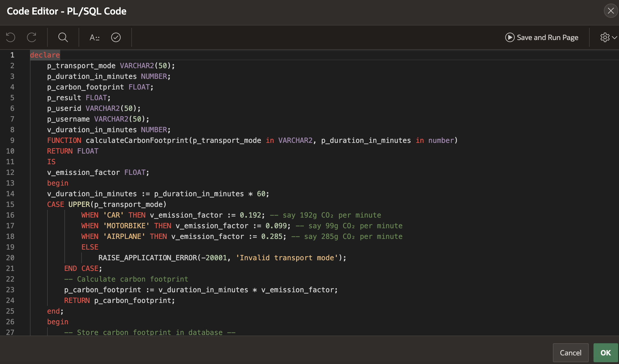Click line number 9 in the gutter
Screen dimensions: 619x364
(x=12, y=141)
